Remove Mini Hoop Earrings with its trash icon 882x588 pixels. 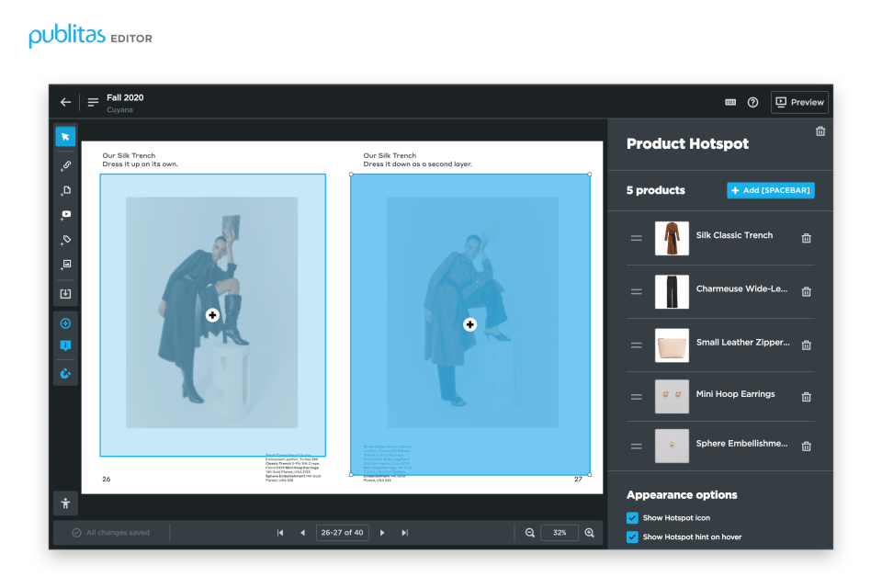806,397
